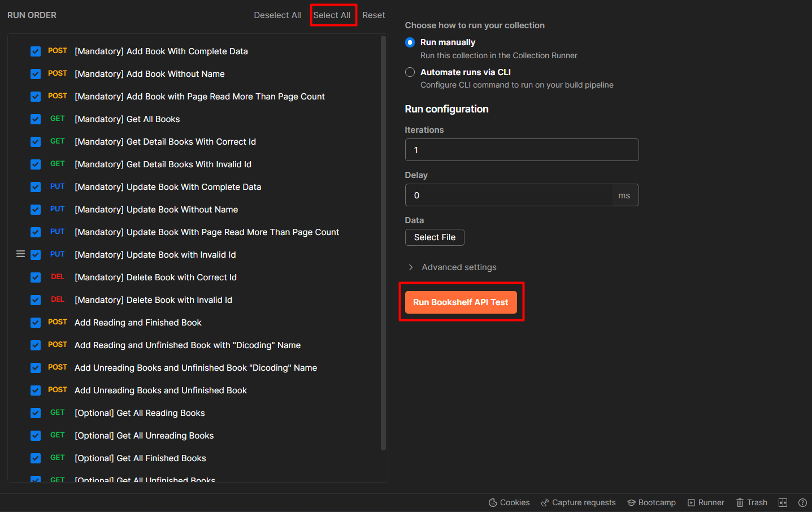812x512 pixels.
Task: Uncheck Add Reading and Finished Book
Action: (36, 322)
